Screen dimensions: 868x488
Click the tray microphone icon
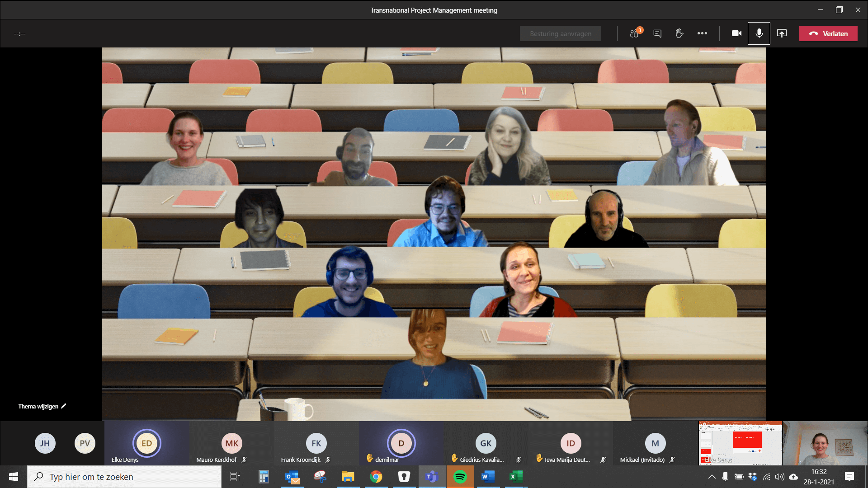725,477
